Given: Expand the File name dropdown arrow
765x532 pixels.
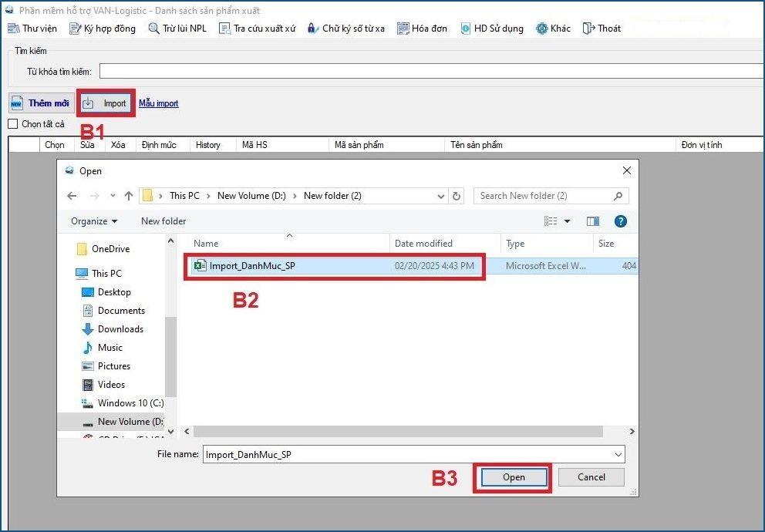Looking at the screenshot, I should [x=618, y=454].
